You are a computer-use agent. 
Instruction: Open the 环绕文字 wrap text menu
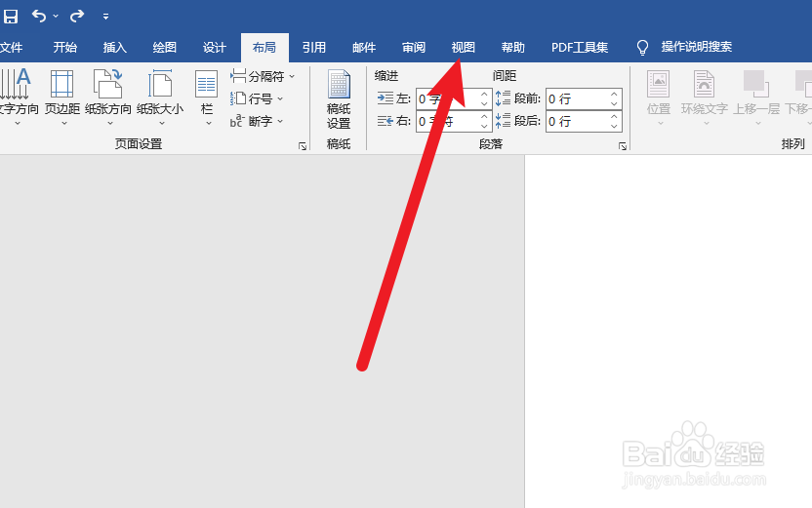tap(705, 98)
